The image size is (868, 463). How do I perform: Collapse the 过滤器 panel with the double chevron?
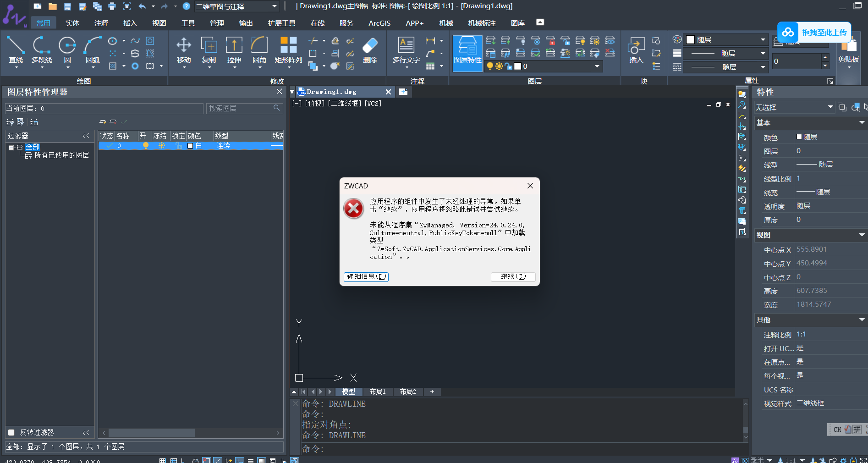[x=86, y=136]
